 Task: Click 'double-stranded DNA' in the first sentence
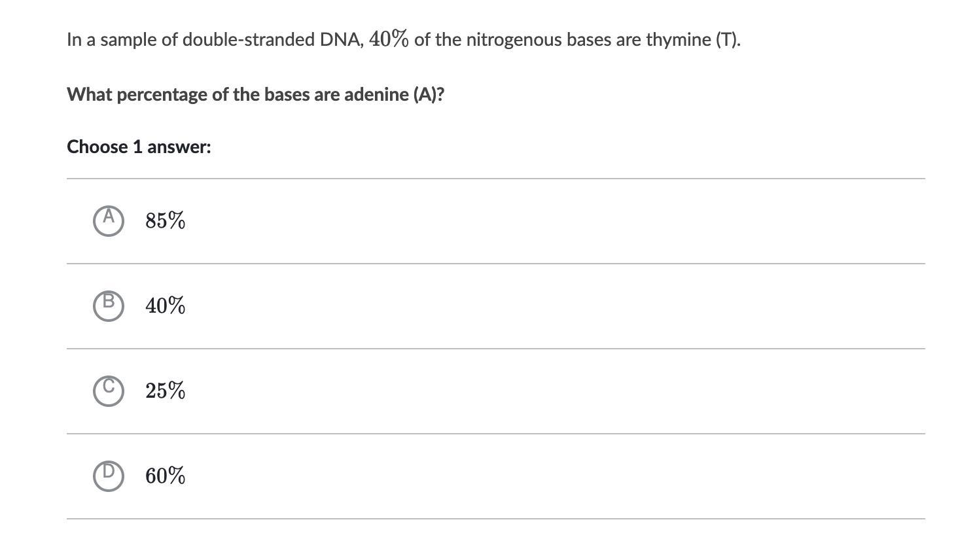pyautogui.click(x=270, y=40)
